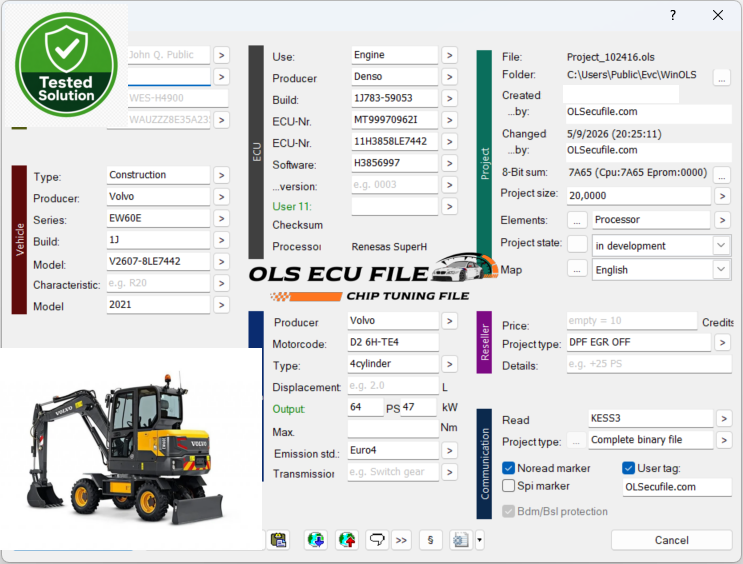Click the help question mark in title bar
This screenshot has width=743, height=564.
(x=673, y=15)
